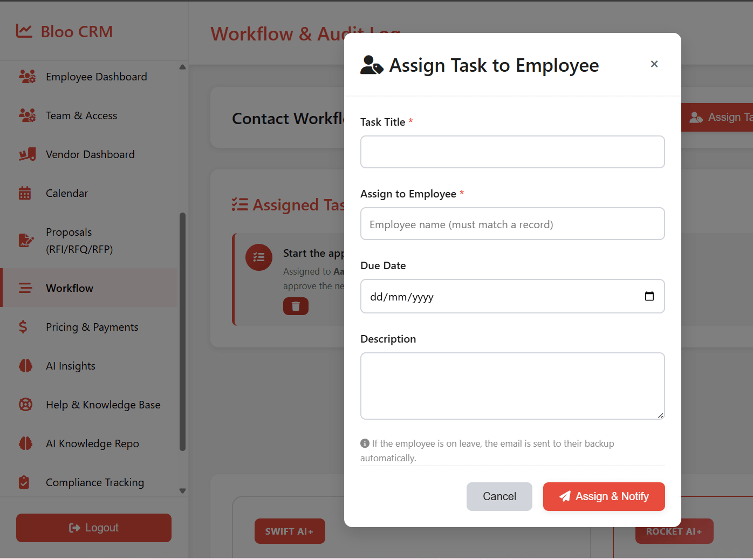Screen dimensions: 753x560
Task: Click the Calendar label in sidebar
Action: tap(67, 193)
